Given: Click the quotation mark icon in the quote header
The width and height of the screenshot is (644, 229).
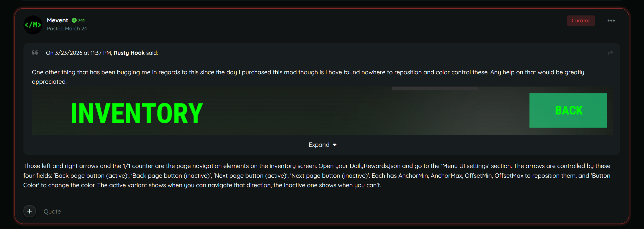Looking at the screenshot, I should 35,52.
